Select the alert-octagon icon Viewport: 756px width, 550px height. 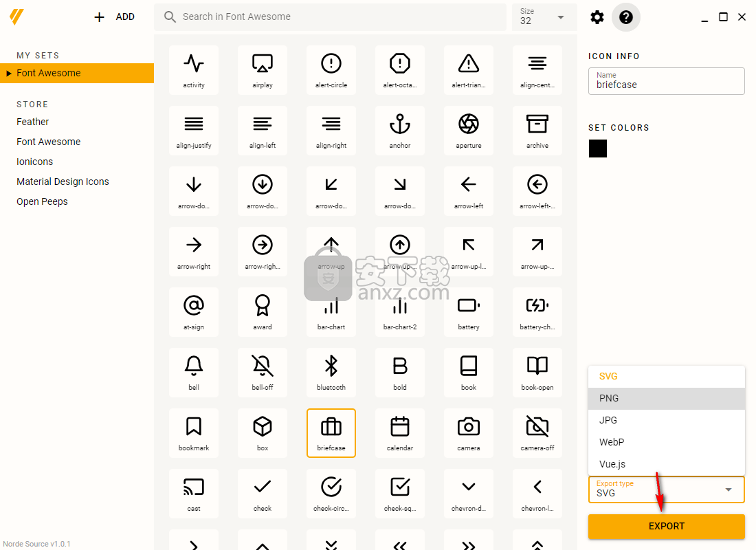(400, 70)
